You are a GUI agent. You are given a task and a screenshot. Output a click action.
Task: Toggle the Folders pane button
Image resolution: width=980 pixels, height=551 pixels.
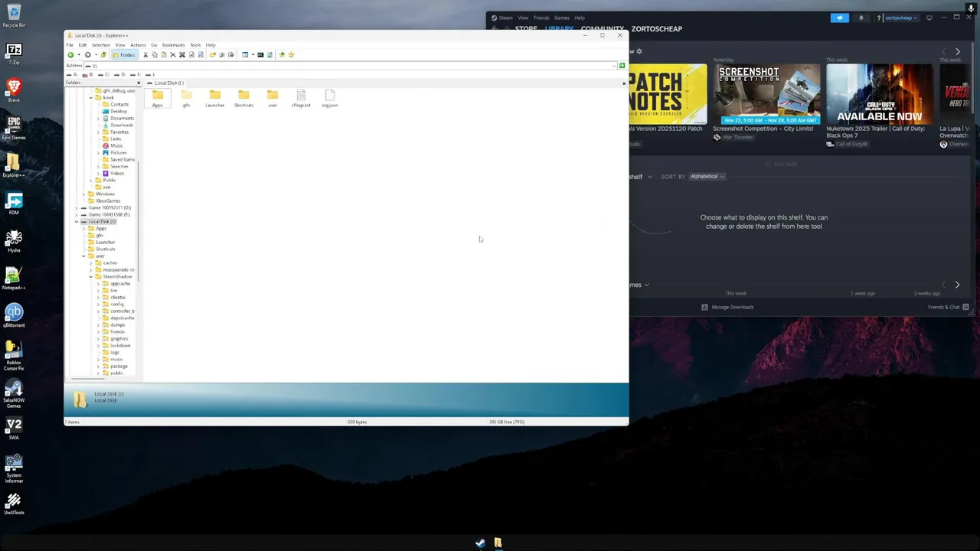(x=125, y=55)
